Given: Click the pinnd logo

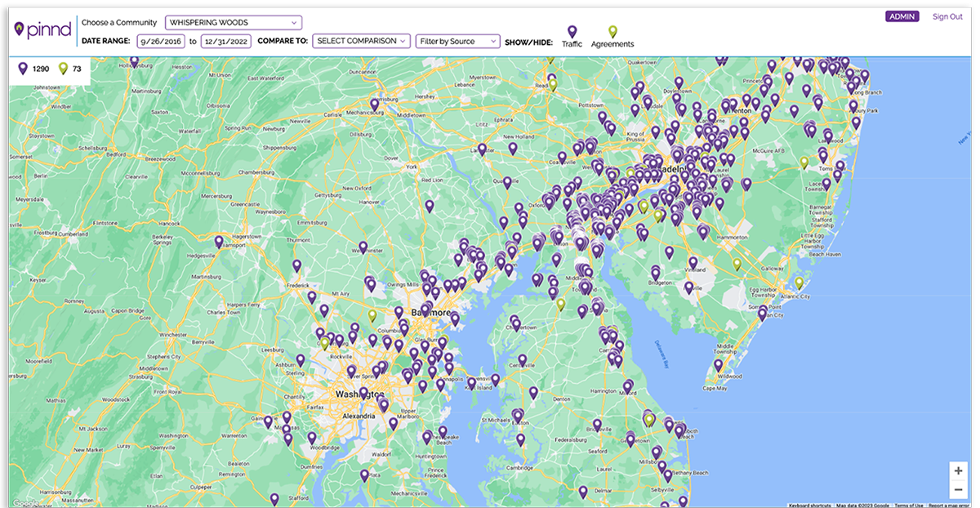Looking at the screenshot, I should (x=41, y=30).
